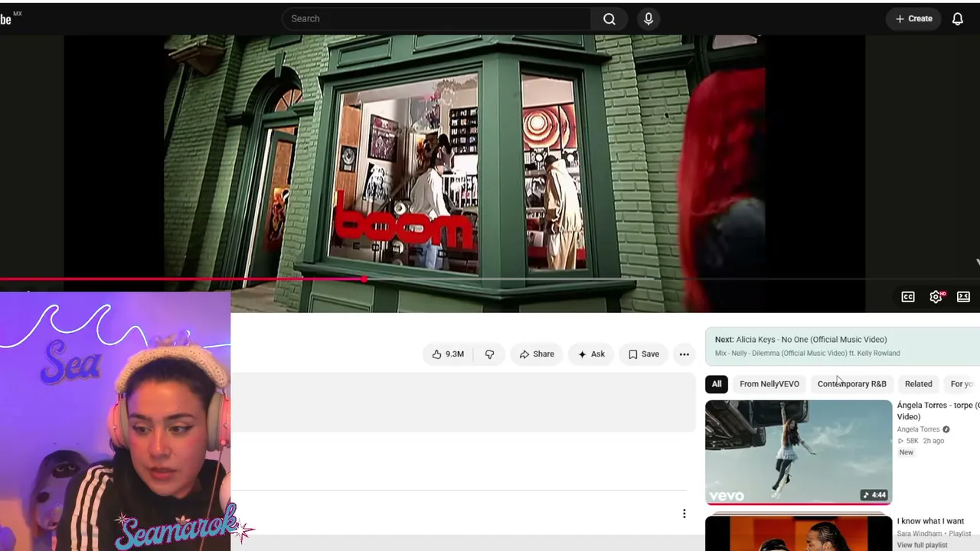Open the I know what I want title

coord(930,521)
